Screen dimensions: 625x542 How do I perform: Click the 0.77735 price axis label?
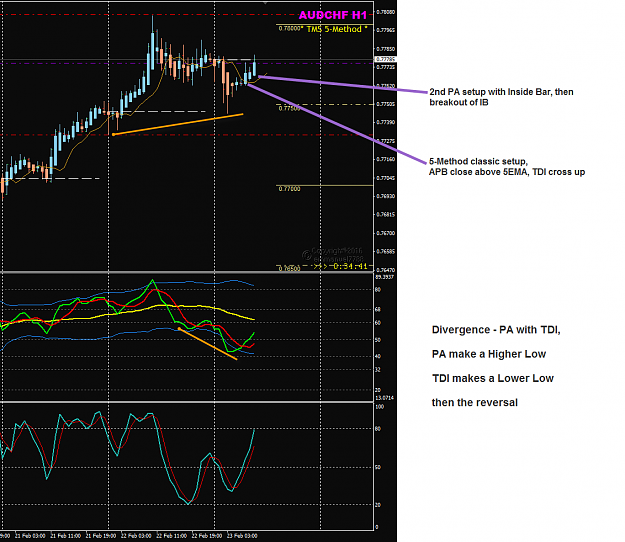[x=385, y=67]
